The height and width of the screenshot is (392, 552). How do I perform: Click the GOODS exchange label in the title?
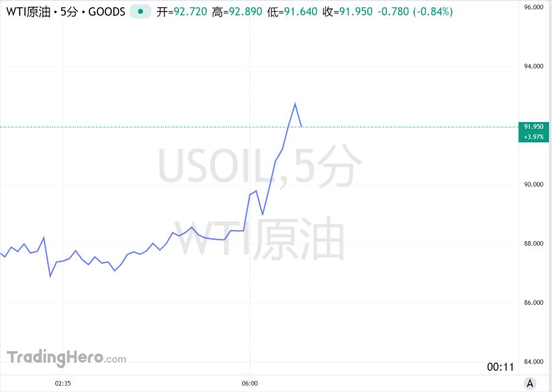click(107, 11)
